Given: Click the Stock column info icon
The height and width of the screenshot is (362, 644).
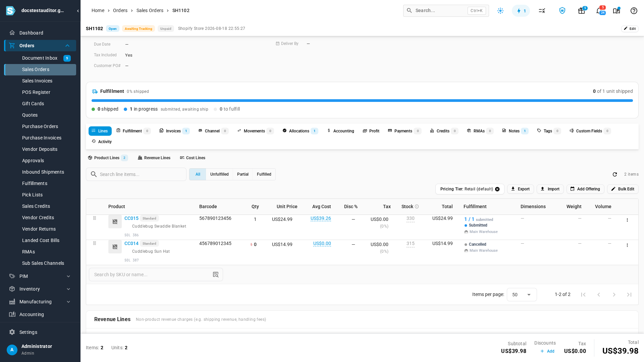Looking at the screenshot, I should [417, 206].
